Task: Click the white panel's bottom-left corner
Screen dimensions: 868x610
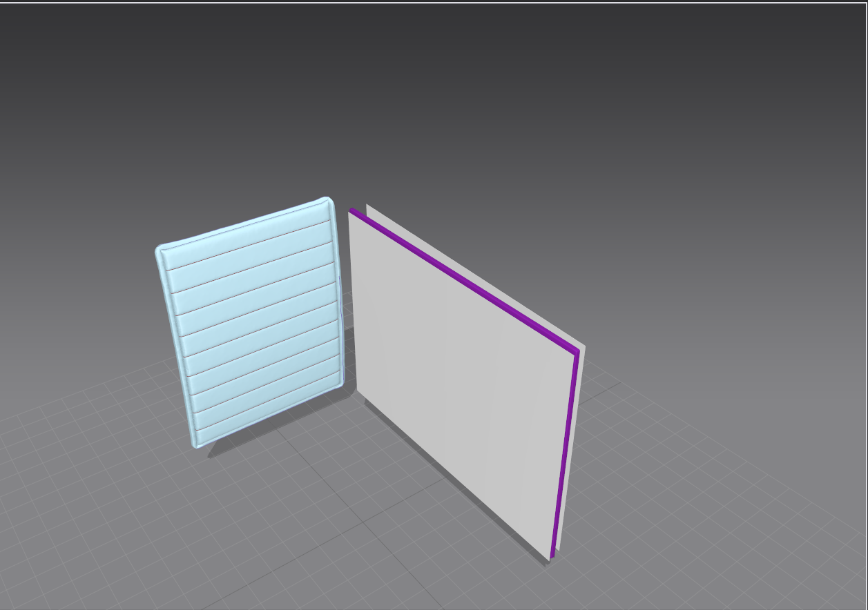Action: [x=358, y=391]
